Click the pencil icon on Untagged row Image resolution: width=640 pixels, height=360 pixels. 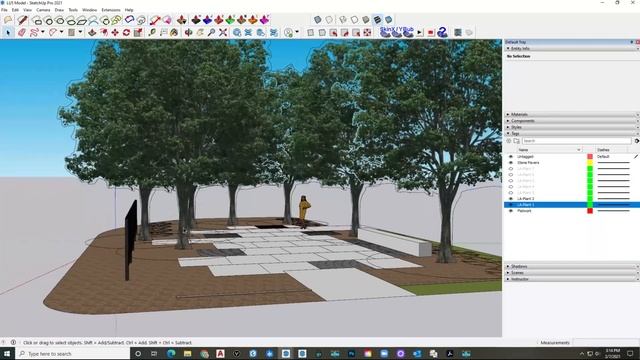click(x=636, y=156)
